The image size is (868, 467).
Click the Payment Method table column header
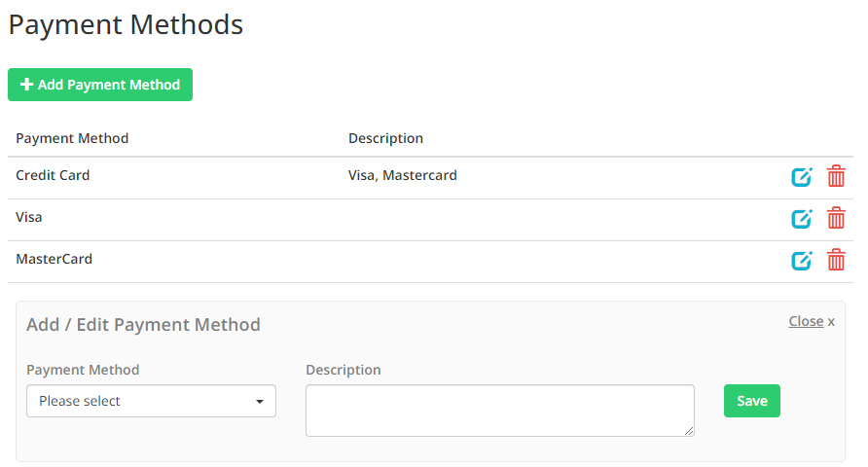coord(72,138)
